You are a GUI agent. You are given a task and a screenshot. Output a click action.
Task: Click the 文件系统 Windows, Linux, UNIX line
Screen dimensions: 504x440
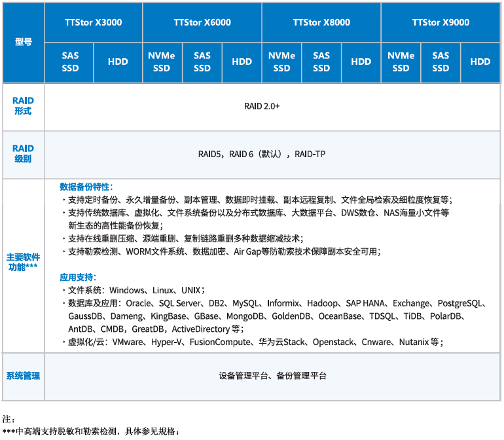(x=134, y=291)
